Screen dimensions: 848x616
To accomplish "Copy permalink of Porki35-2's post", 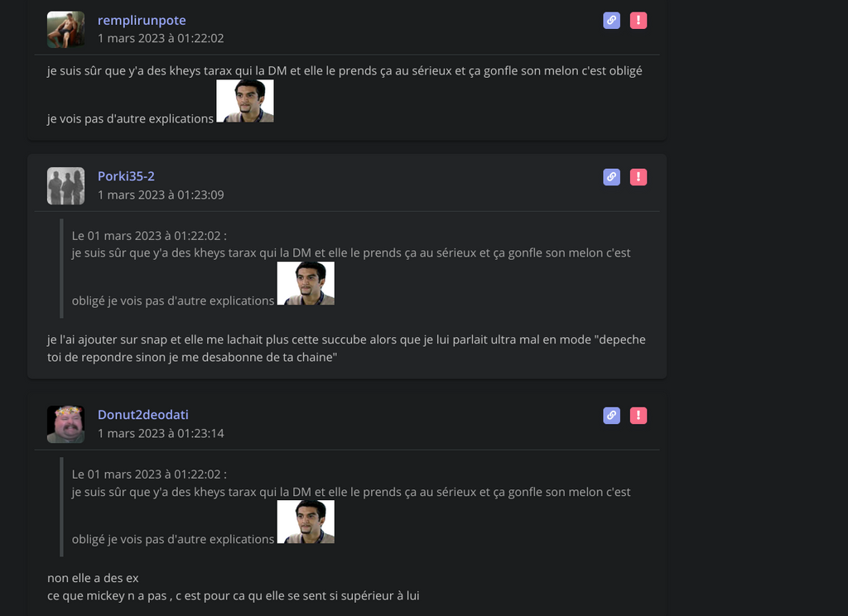I will (611, 177).
